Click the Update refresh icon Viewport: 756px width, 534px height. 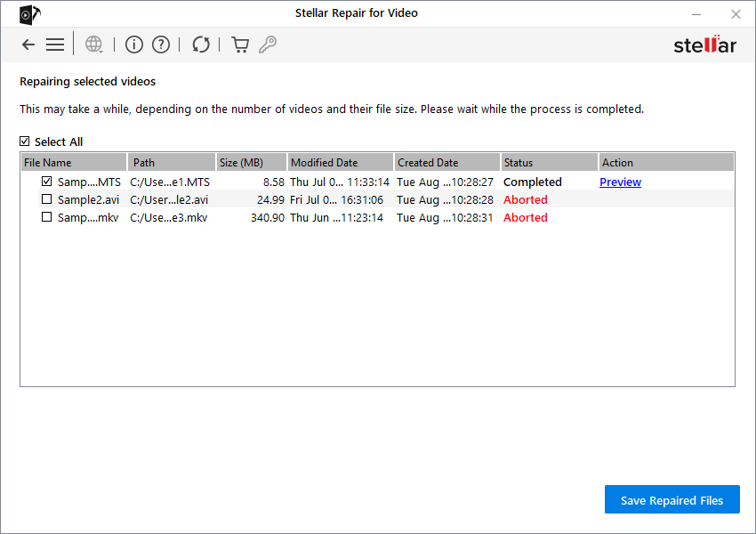pyautogui.click(x=201, y=44)
